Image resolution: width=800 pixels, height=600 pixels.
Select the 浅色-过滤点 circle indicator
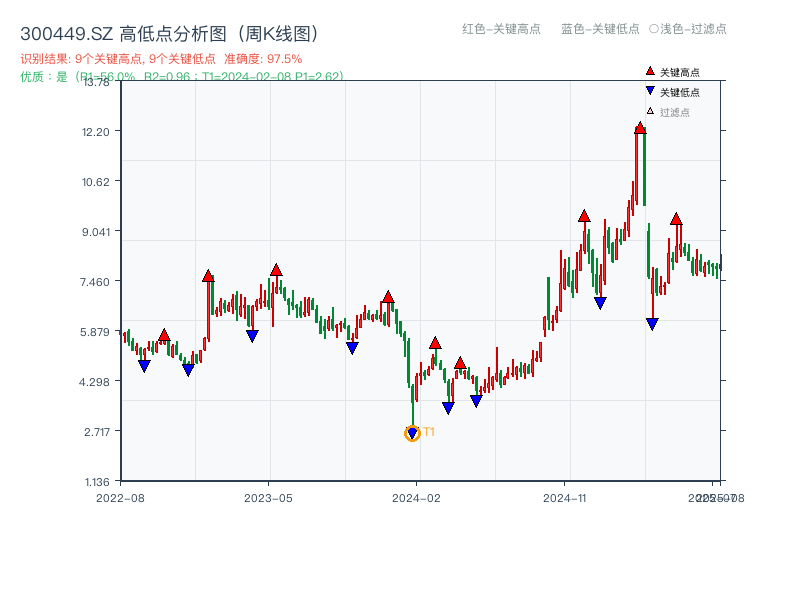tap(654, 29)
